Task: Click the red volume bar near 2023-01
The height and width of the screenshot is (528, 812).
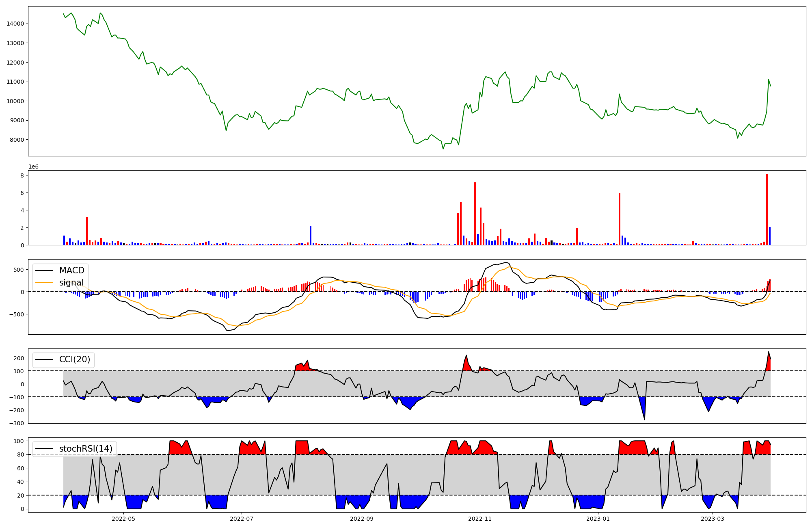Action: [x=620, y=219]
